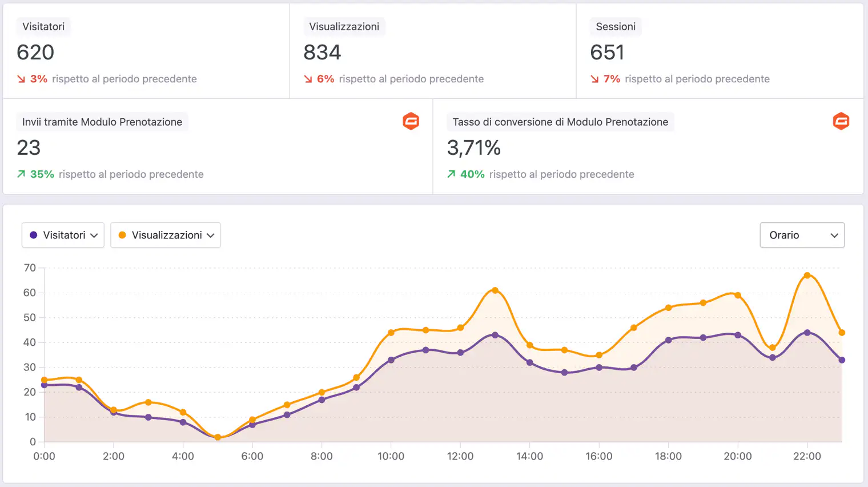This screenshot has height=487, width=868.
Task: Click the orange data point at 13:00 peak
Action: point(495,290)
